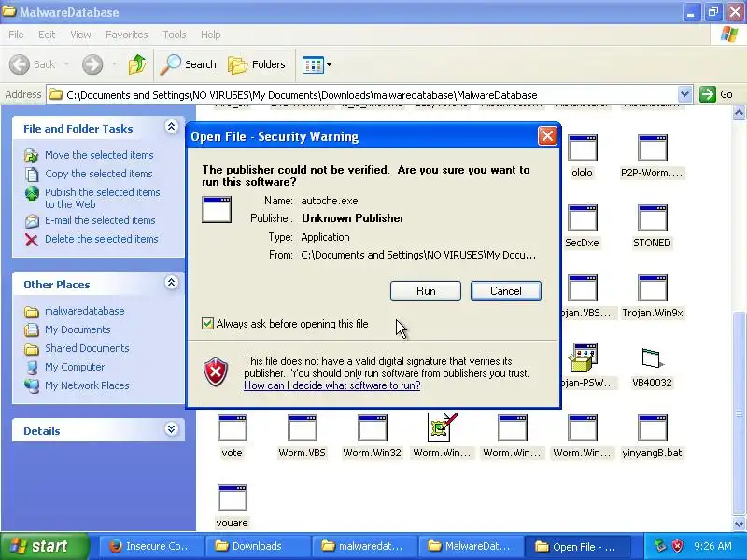The image size is (747, 560).
Task: Open the Favorites menu
Action: (126, 35)
